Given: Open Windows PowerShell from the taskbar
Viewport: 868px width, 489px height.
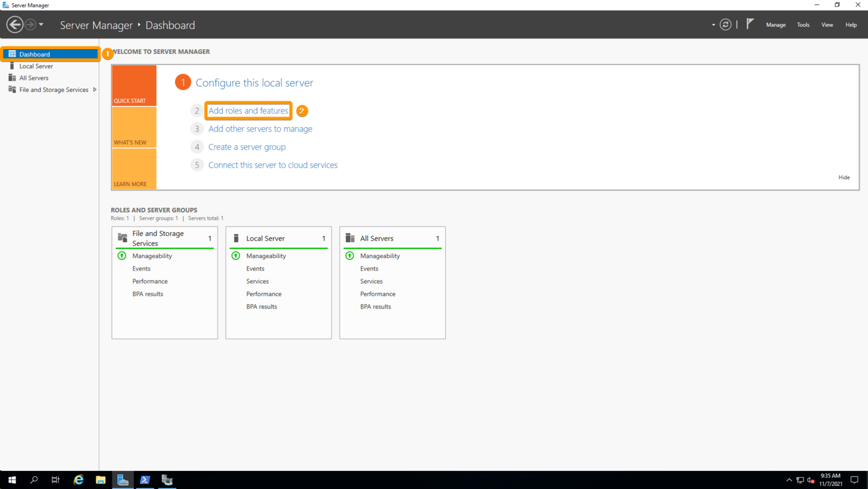Looking at the screenshot, I should 144,480.
